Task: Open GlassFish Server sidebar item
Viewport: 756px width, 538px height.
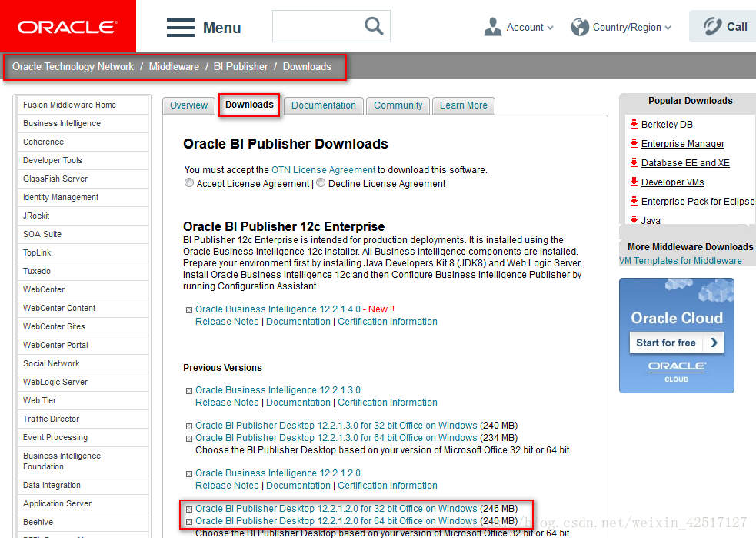Action: pos(83,179)
